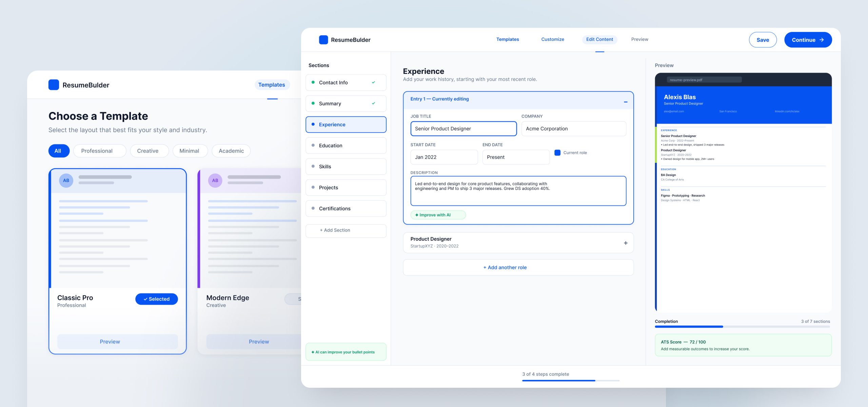Click the Save button

(763, 40)
